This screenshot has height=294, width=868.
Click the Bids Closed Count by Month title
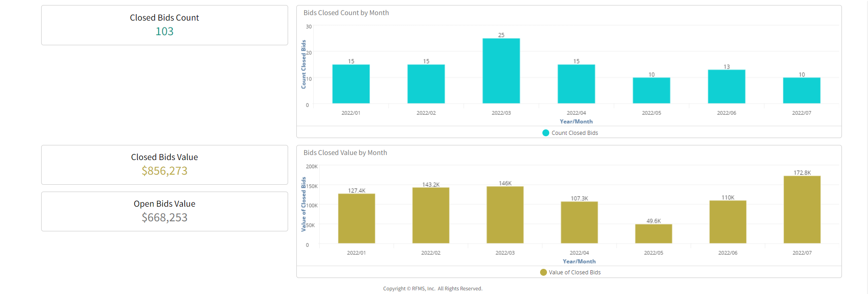[346, 13]
